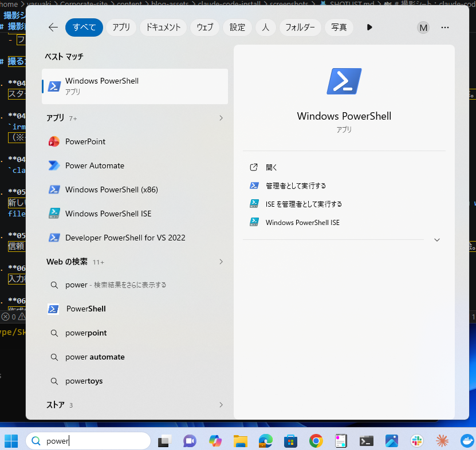Open Task View on the taskbar
The width and height of the screenshot is (476, 450).
tap(164, 441)
